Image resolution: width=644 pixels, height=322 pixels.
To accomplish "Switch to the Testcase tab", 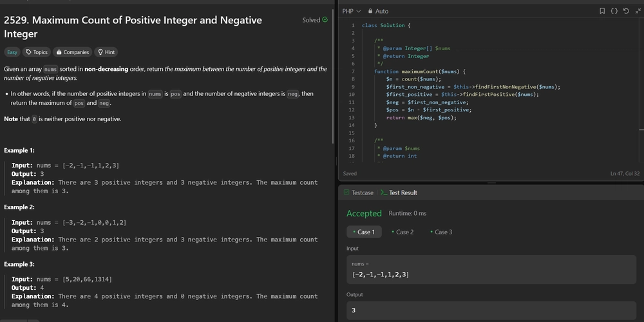I will 359,193.
